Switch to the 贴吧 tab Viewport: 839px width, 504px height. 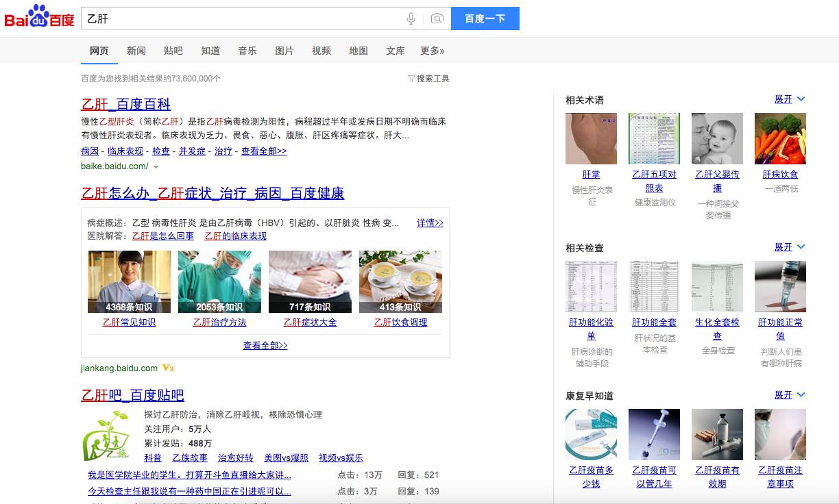[173, 51]
